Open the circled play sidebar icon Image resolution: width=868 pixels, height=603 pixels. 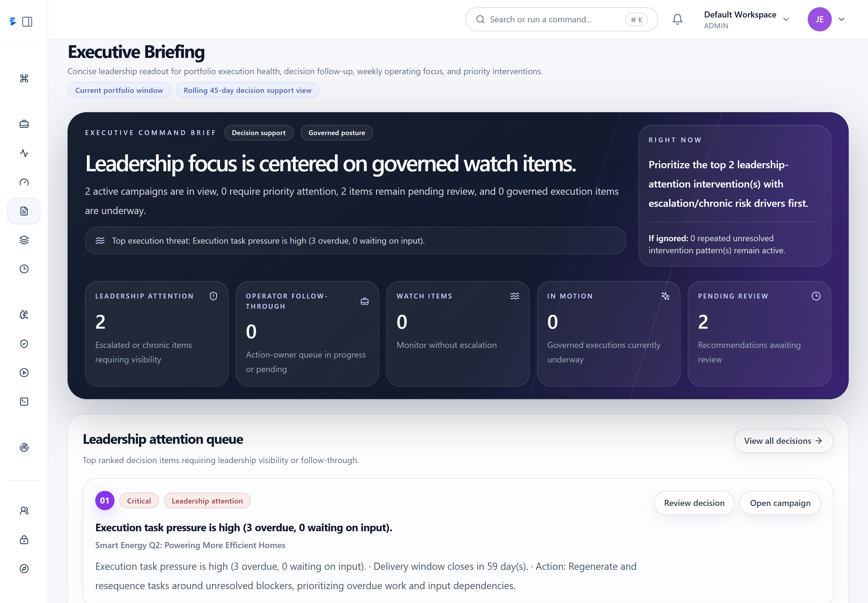click(24, 373)
